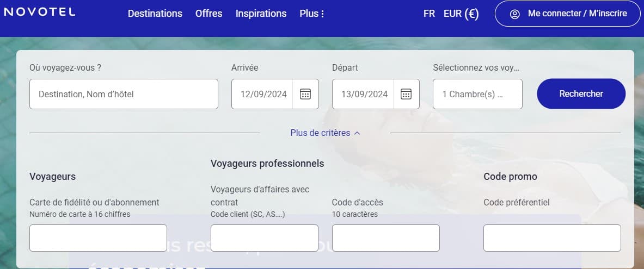Open the room and travelers selector
Image resolution: width=644 pixels, height=269 pixels.
tap(477, 94)
